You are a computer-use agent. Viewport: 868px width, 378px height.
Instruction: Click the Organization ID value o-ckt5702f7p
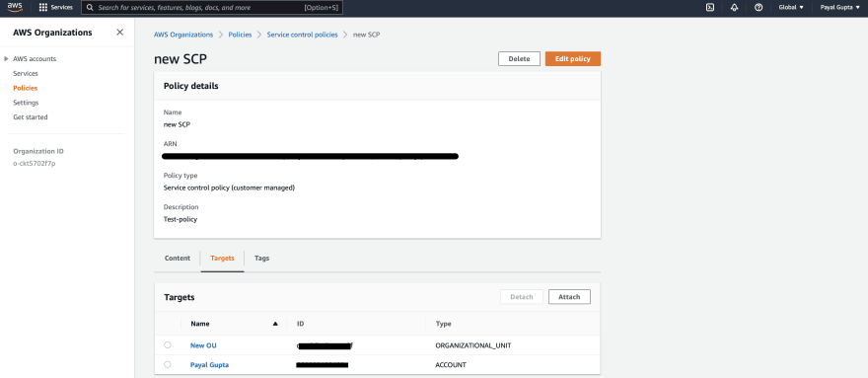click(x=35, y=164)
